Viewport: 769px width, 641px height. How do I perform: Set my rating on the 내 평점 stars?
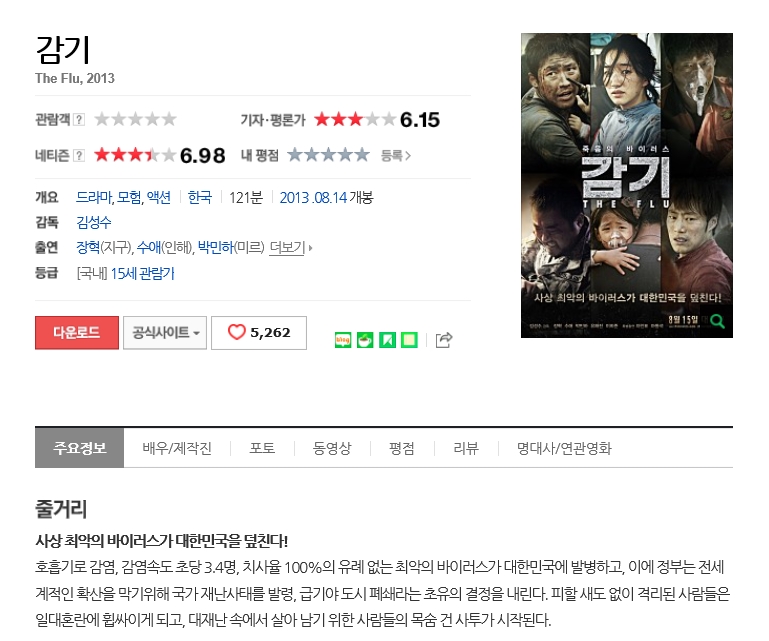click(328, 155)
